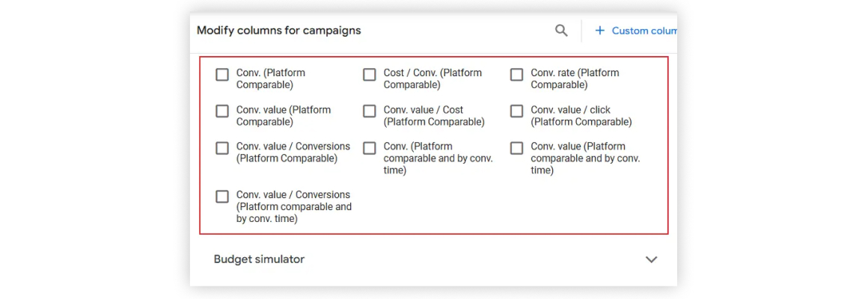
Task: Enable Conv. value / Conversions by conv. time checkbox
Action: tap(222, 196)
